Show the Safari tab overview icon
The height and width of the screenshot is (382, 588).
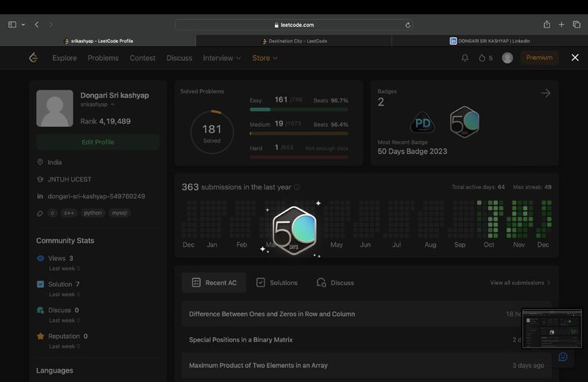coord(576,24)
